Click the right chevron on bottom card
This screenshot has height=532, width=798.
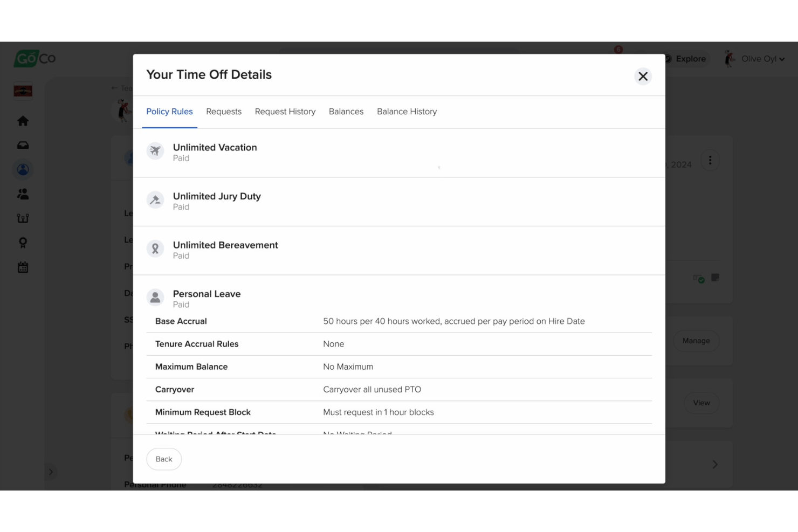(715, 464)
